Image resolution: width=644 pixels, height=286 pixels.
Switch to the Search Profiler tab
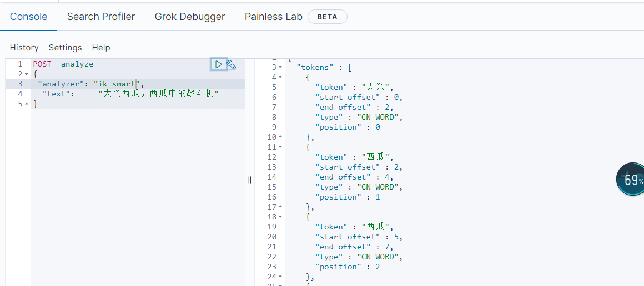tap(101, 17)
